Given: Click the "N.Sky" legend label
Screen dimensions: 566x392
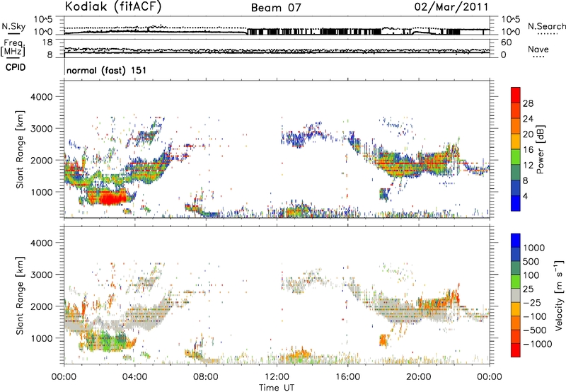Looking at the screenshot, I should [13, 26].
